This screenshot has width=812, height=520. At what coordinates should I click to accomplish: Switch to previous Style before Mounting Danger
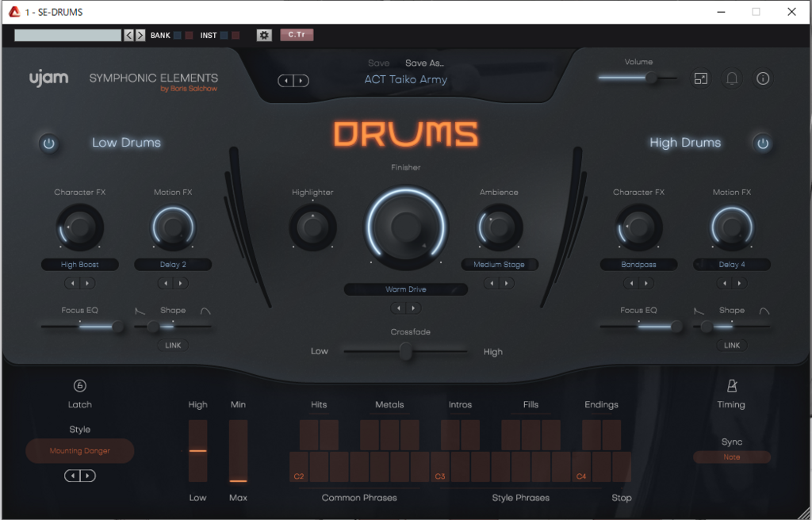click(72, 476)
